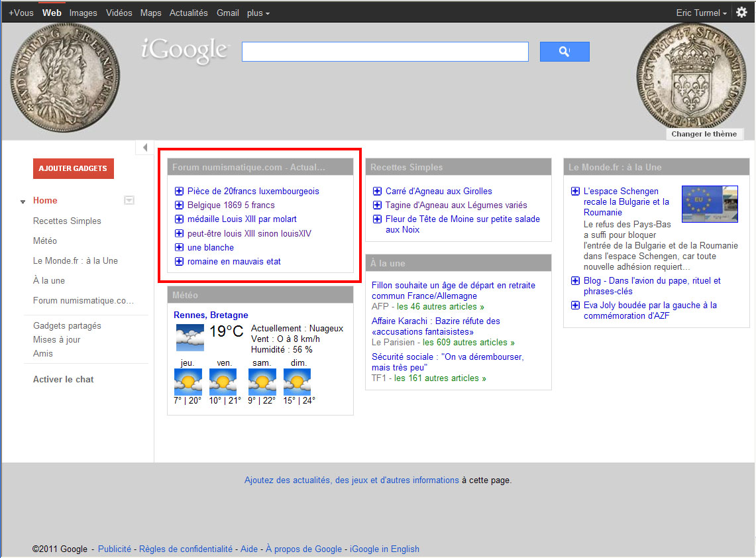Open Maps in the top bar
The image size is (756, 558).
[x=150, y=13]
